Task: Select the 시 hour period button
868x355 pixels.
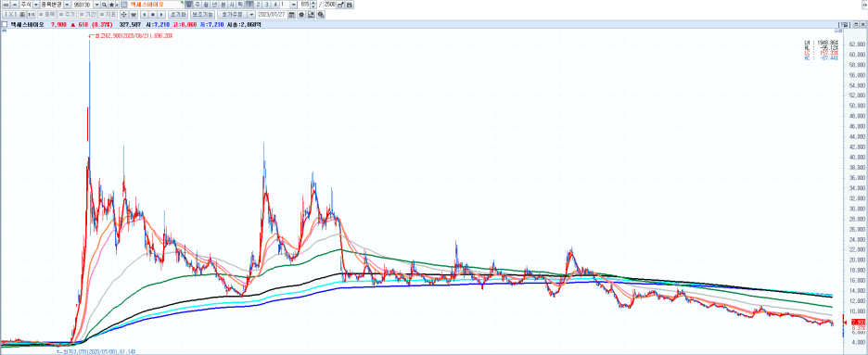Action: pyautogui.click(x=232, y=5)
